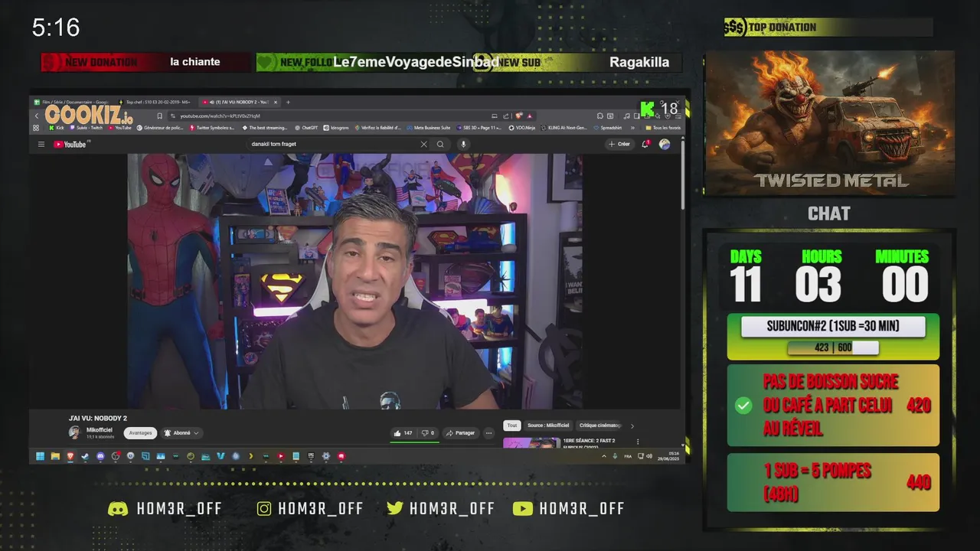Select the 'Tout' filter chip
Viewport: 980px width, 551px height.
pos(512,425)
